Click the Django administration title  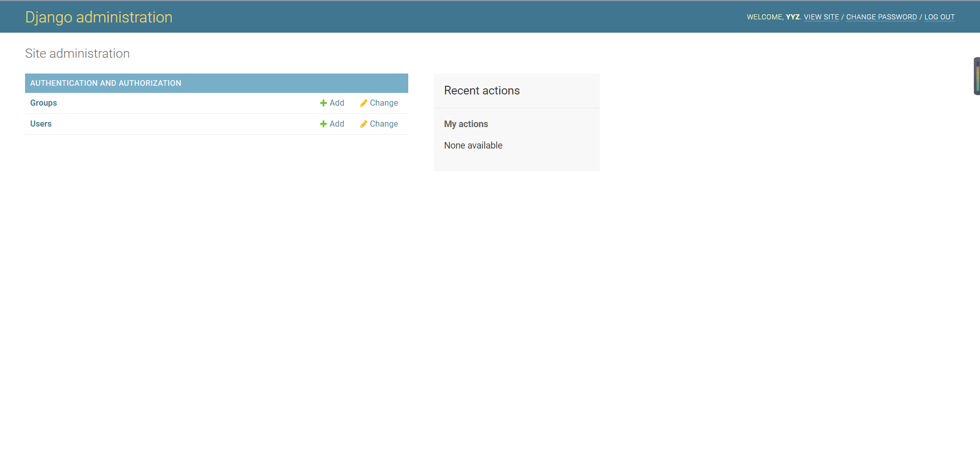pos(99,17)
